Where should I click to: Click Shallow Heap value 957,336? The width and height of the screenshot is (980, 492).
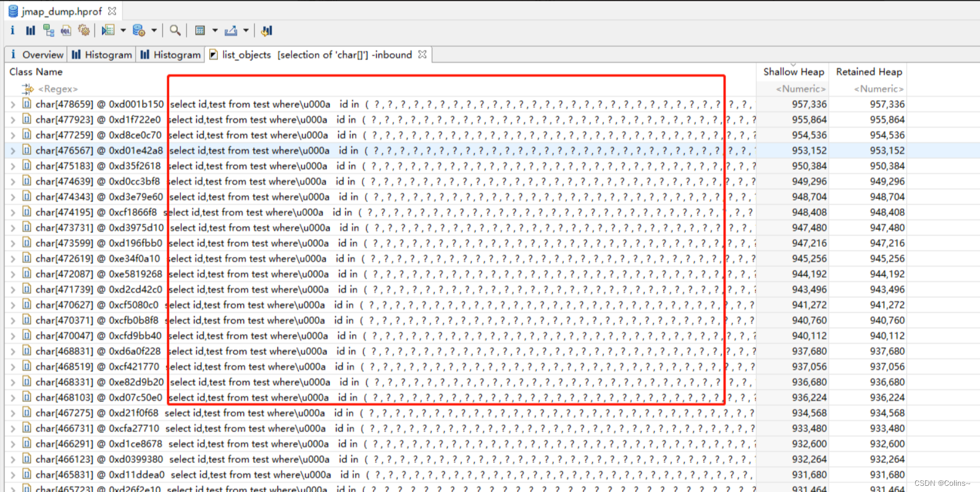(809, 104)
